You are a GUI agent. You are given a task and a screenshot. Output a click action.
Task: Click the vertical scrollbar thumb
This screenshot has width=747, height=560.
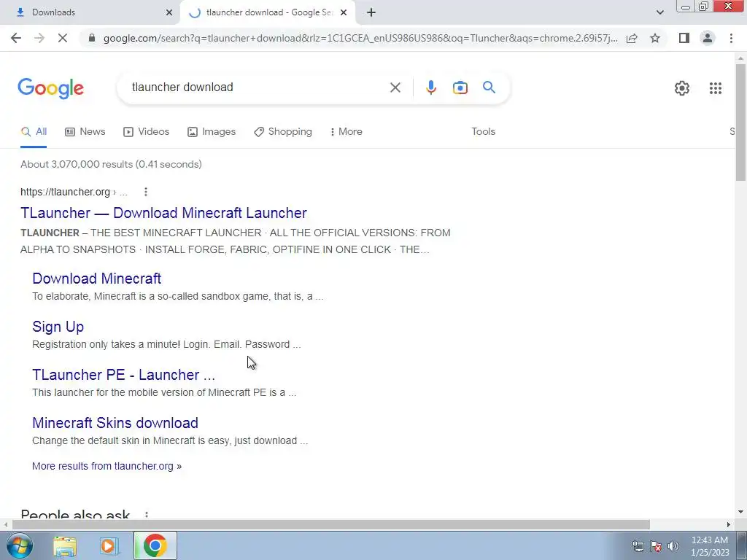[x=740, y=122]
